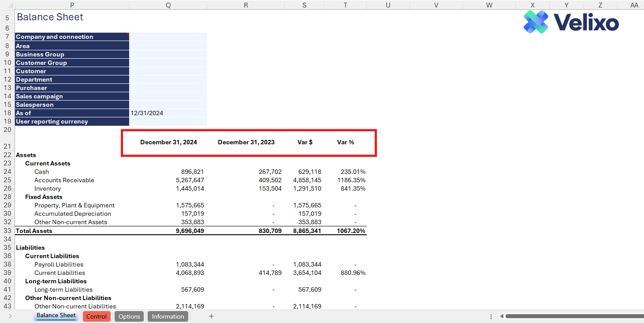The height and width of the screenshot is (323, 644).
Task: Click the As of date cell 12/31/2024
Action: [168, 113]
